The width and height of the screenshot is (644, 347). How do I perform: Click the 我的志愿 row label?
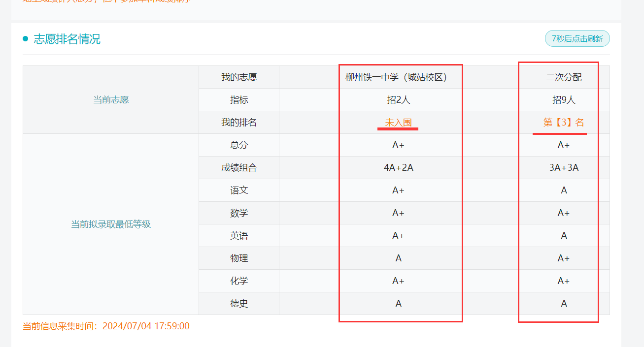coord(239,77)
